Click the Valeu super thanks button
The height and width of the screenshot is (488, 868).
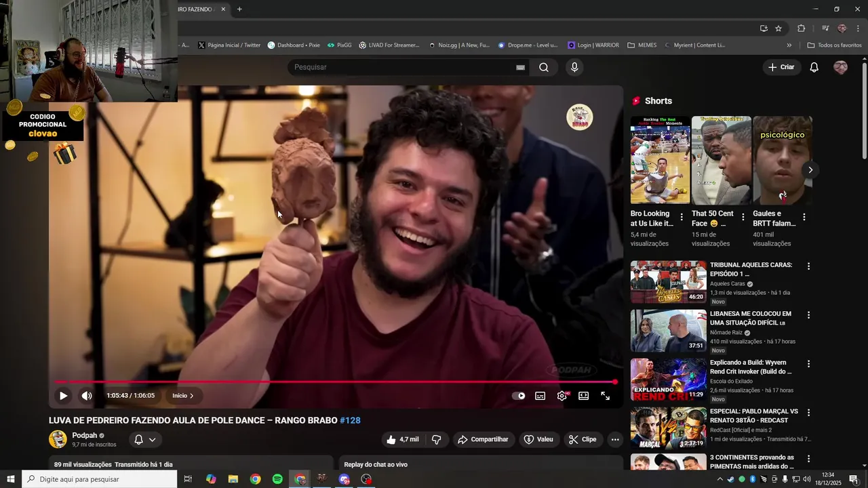pos(538,439)
